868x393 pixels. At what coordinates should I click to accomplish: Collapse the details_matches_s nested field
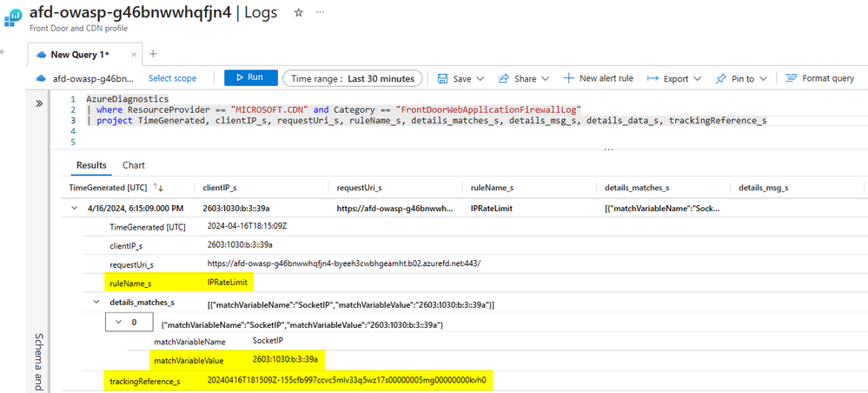point(96,302)
